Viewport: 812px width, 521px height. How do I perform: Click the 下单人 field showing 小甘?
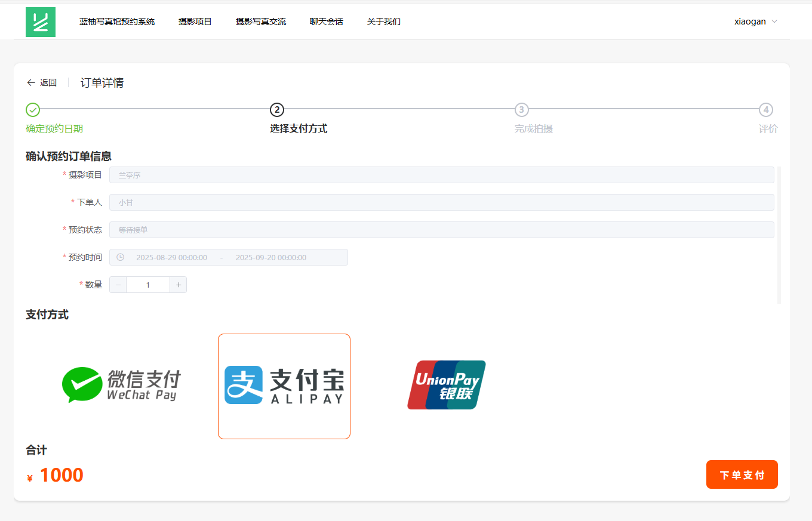tap(442, 202)
